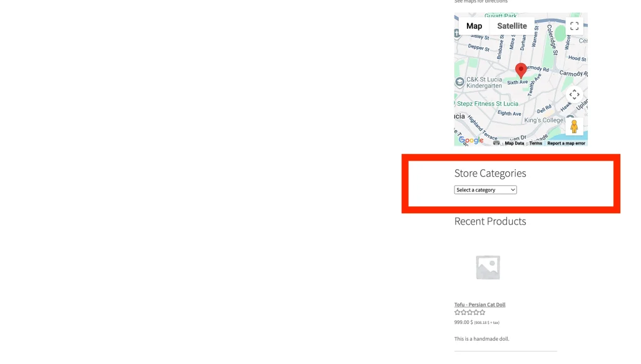This screenshot has width=641, height=364.
Task: Open the map keyboard shortcuts icon
Action: pos(496,143)
